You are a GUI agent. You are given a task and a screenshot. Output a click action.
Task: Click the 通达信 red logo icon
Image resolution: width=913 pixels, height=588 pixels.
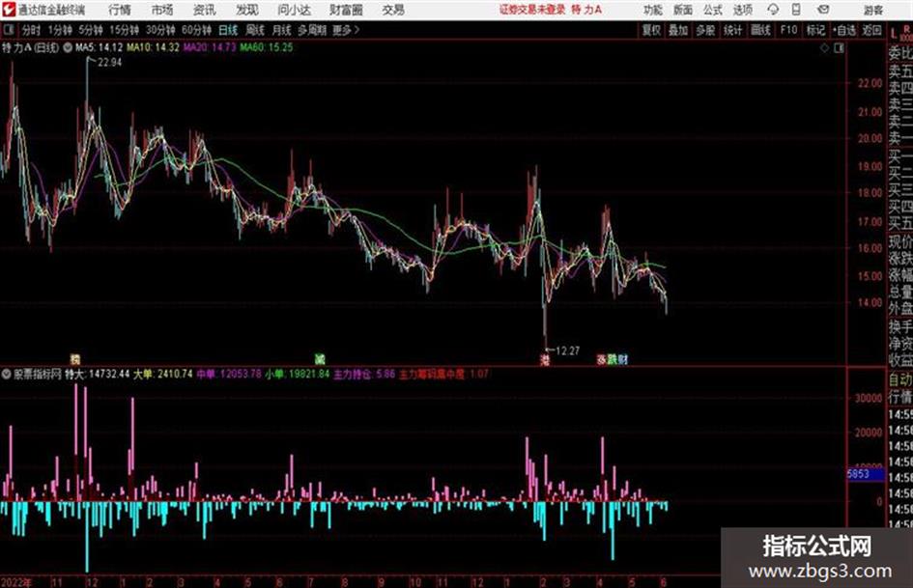coord(8,10)
